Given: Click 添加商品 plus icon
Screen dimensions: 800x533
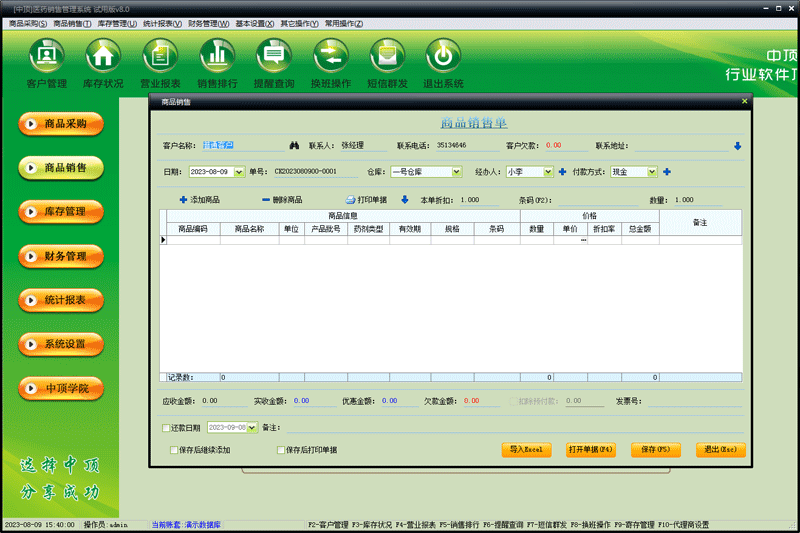Looking at the screenshot, I should coord(183,199).
